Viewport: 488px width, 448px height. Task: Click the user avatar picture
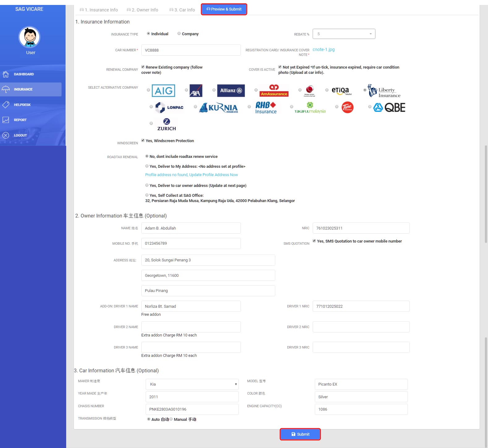click(x=30, y=37)
